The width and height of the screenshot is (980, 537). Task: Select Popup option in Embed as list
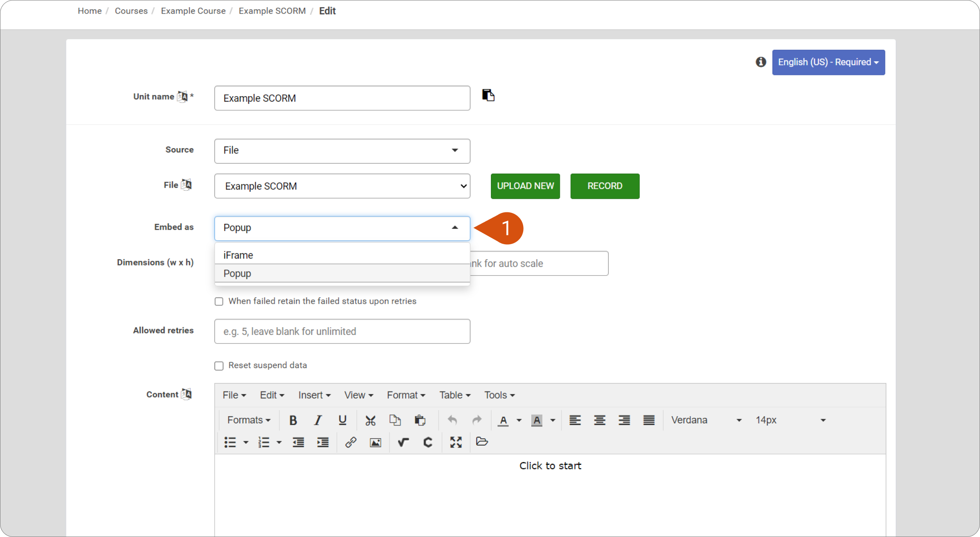tap(342, 273)
